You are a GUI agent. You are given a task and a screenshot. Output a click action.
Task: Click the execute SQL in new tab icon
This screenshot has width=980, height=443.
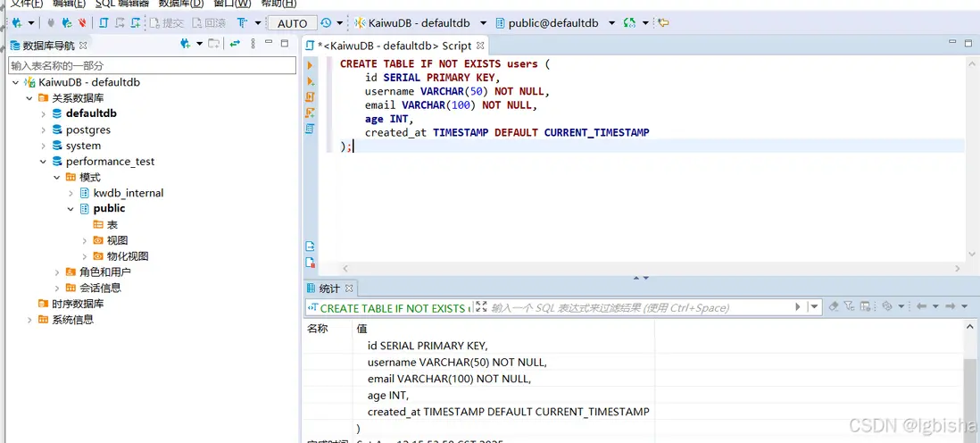pyautogui.click(x=310, y=80)
